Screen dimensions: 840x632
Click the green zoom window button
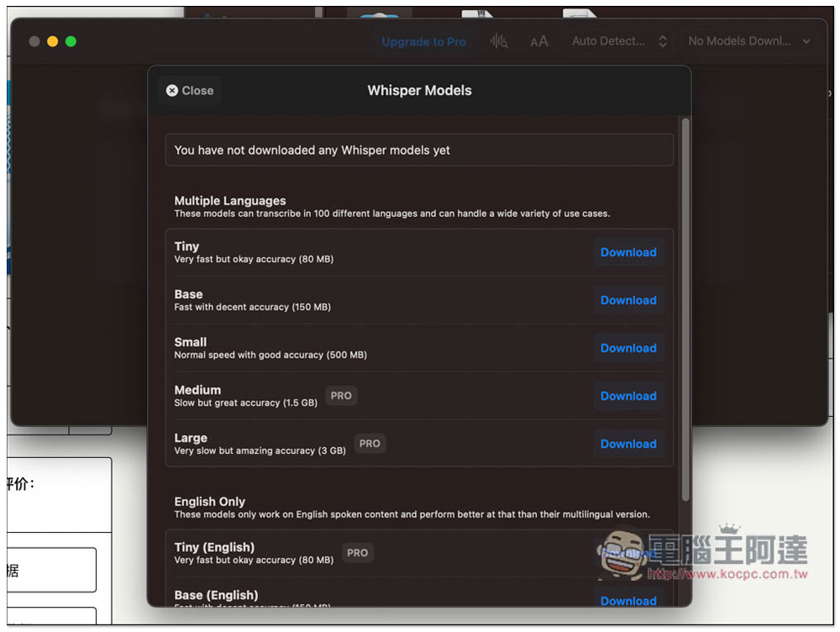pos(71,41)
